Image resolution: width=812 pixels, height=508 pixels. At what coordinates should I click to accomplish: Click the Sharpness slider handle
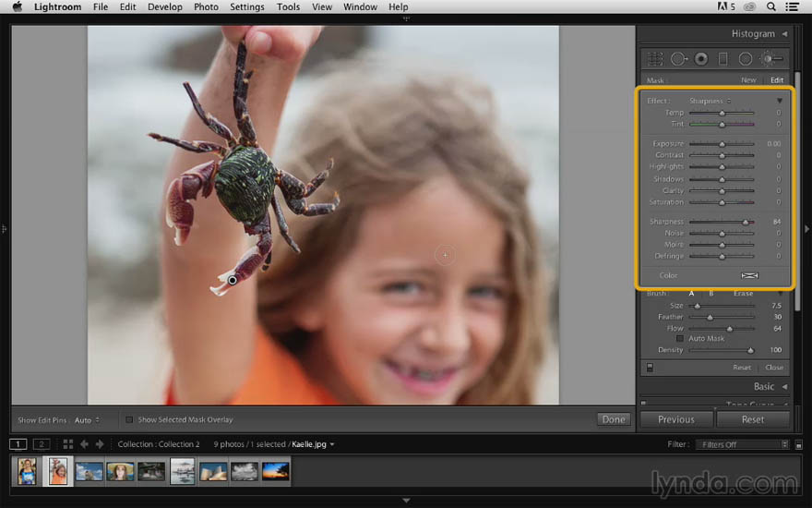coord(746,222)
